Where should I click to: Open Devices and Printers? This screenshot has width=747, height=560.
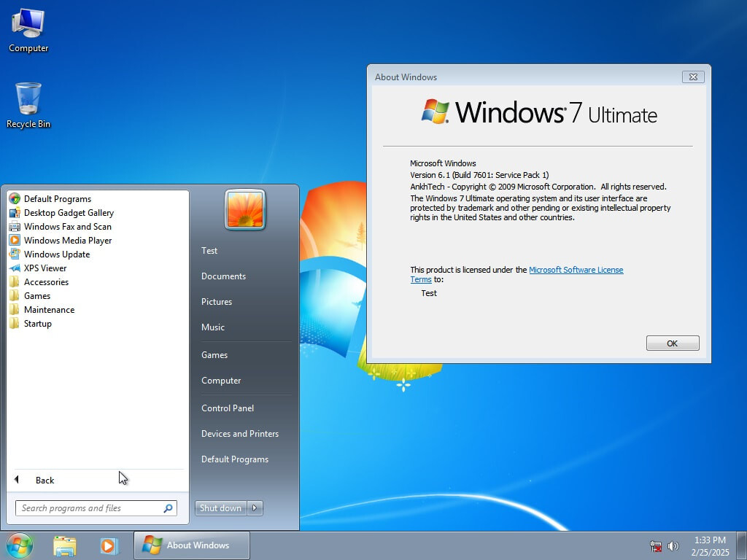point(240,434)
